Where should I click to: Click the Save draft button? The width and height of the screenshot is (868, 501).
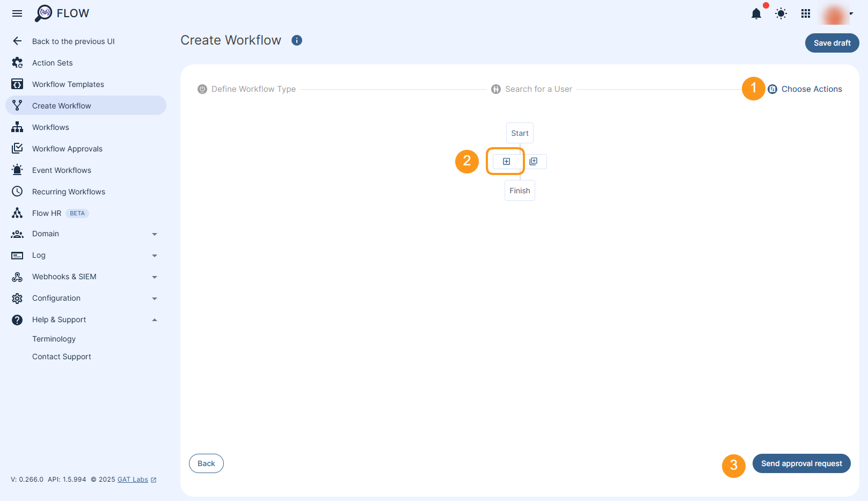[x=831, y=43]
